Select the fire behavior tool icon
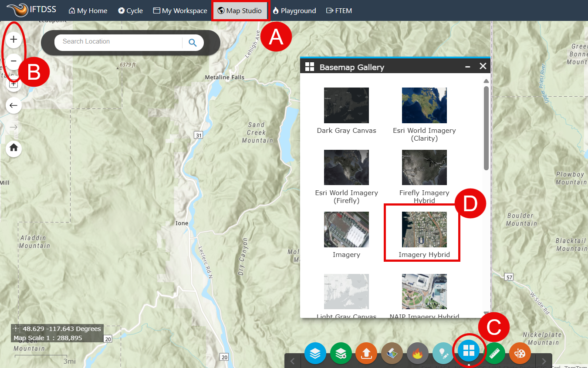588x368 pixels. (x=417, y=353)
